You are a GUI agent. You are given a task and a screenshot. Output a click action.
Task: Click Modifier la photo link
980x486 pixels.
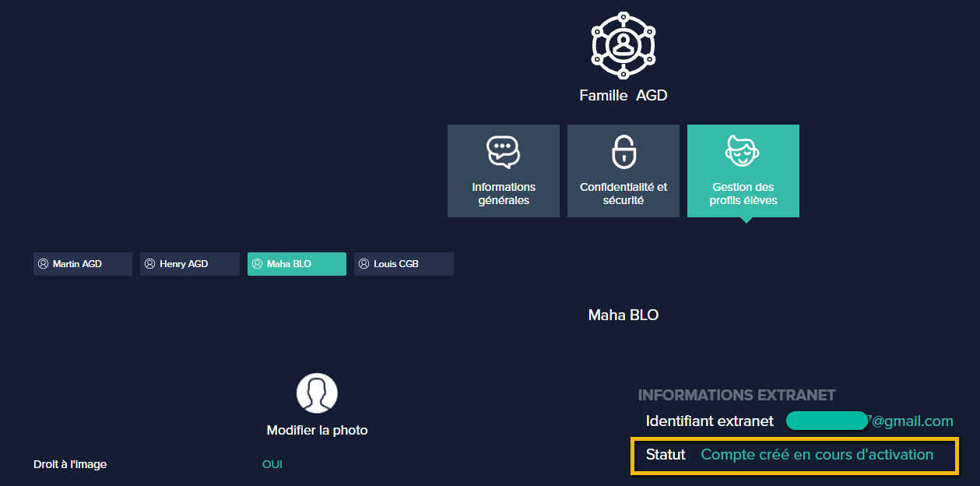(x=317, y=430)
